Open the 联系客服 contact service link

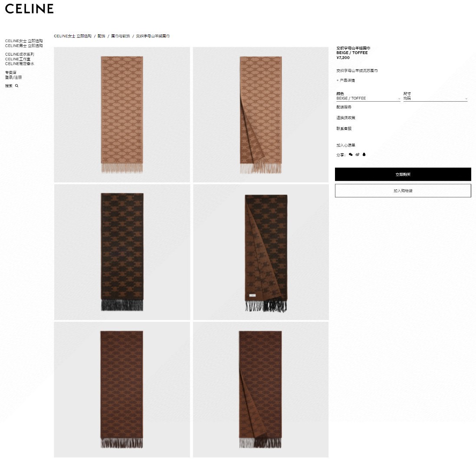click(344, 129)
